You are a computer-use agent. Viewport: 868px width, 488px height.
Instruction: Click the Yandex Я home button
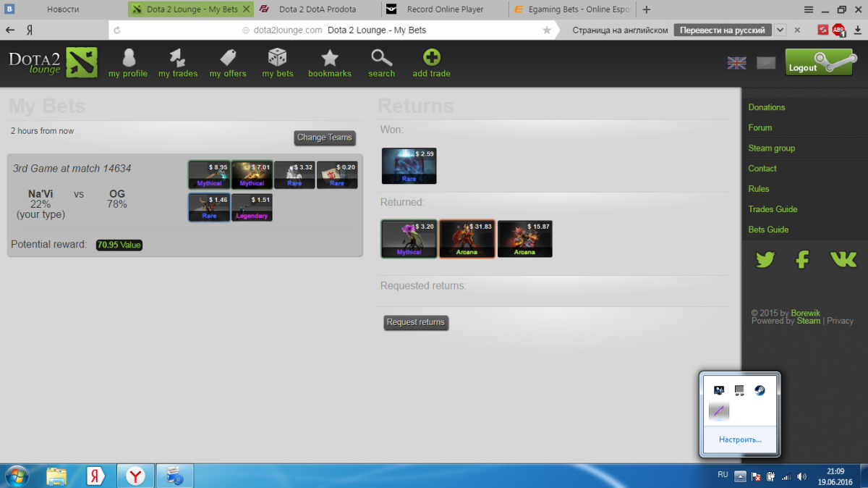tap(30, 30)
